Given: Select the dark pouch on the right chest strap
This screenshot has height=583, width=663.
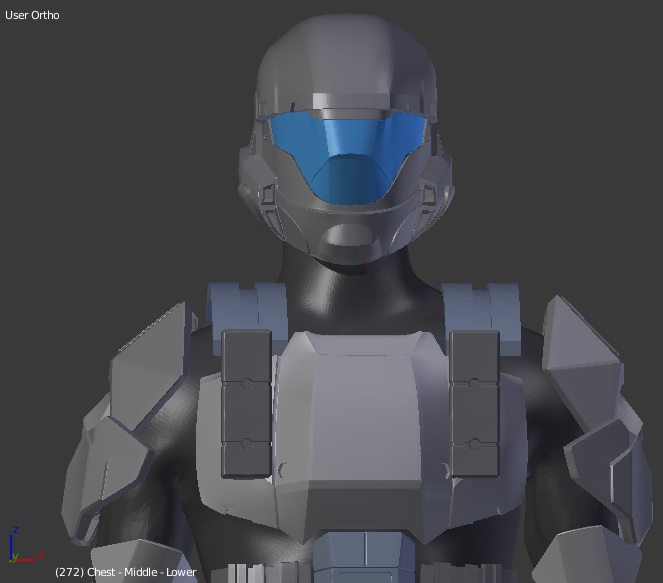Looking at the screenshot, I should click(475, 404).
